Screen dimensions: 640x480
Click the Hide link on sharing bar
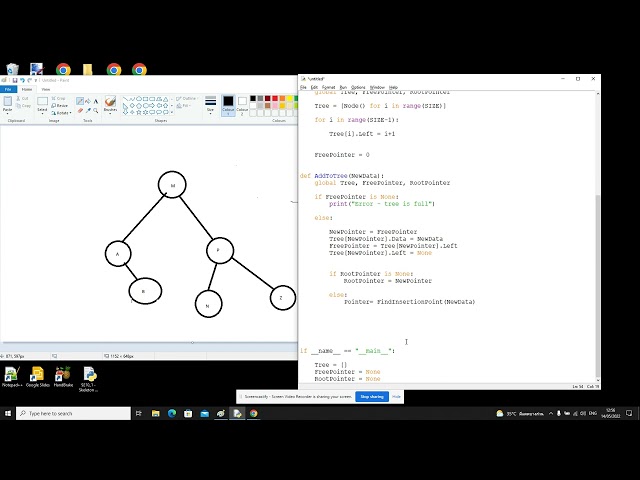[396, 397]
